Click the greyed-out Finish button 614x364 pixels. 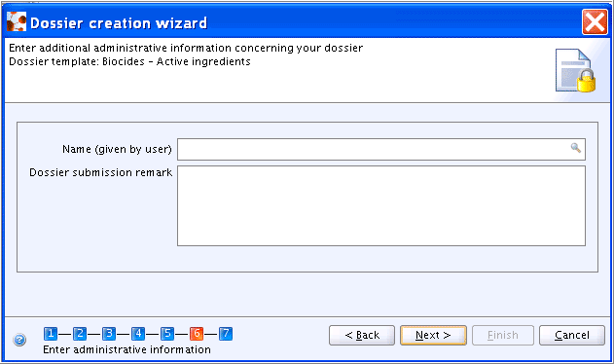click(x=503, y=336)
